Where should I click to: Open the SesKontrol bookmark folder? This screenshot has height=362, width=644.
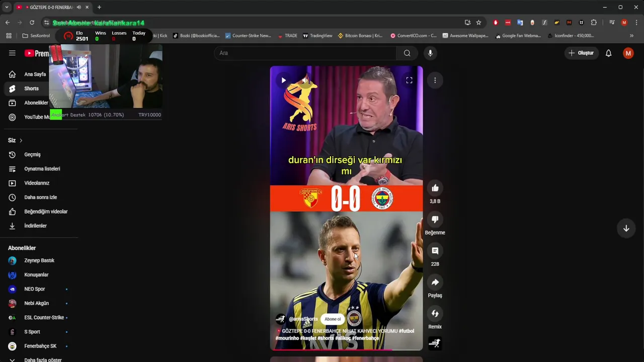[x=36, y=36]
